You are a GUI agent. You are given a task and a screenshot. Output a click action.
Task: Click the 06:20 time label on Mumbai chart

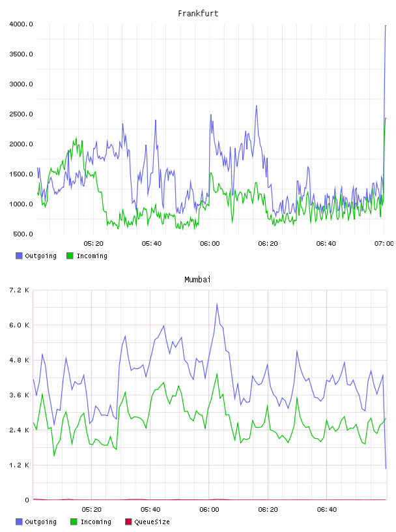pyautogui.click(x=268, y=510)
